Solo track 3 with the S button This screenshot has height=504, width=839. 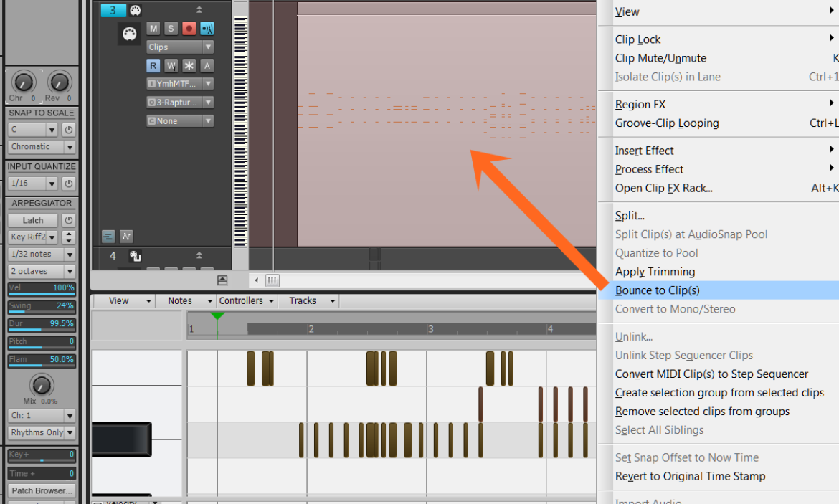point(171,29)
